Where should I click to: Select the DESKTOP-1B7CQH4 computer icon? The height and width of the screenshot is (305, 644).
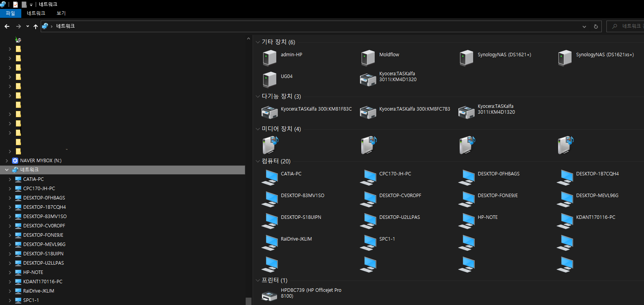click(x=565, y=177)
